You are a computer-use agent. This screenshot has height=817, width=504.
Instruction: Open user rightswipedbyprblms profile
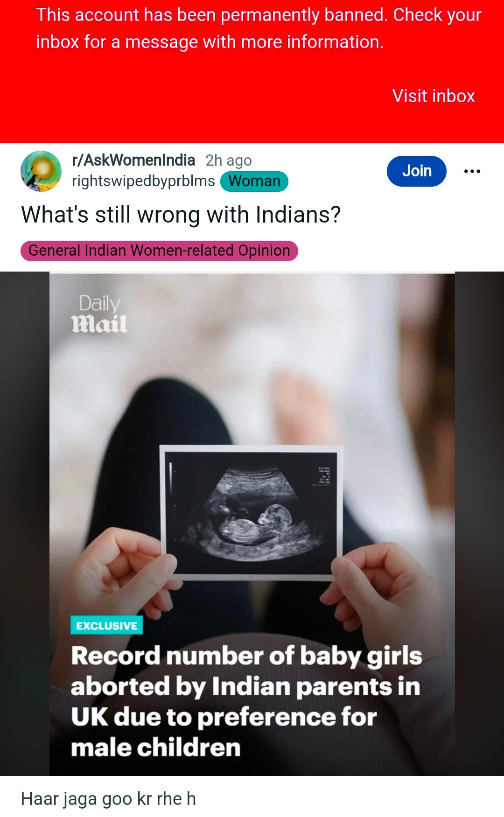tap(143, 181)
